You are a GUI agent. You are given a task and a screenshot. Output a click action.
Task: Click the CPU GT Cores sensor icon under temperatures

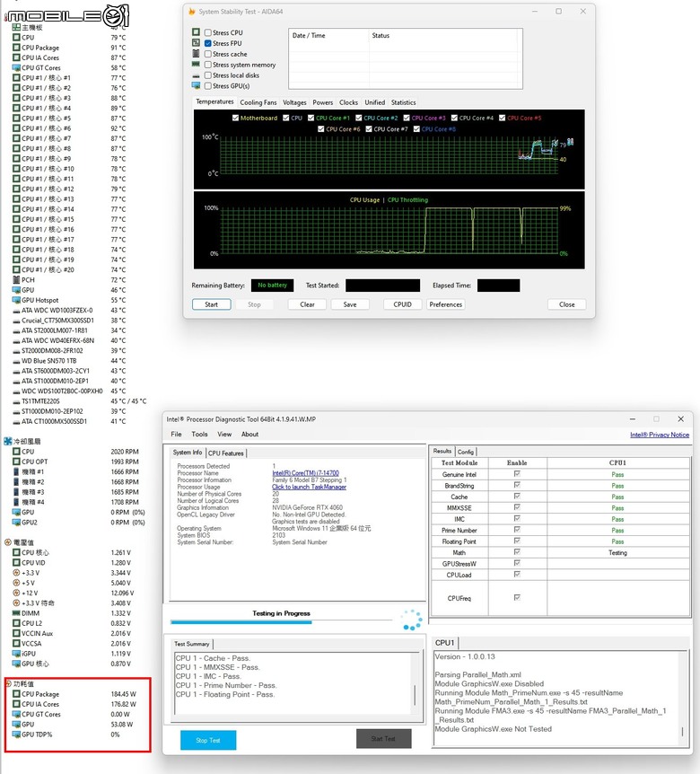(x=16, y=67)
